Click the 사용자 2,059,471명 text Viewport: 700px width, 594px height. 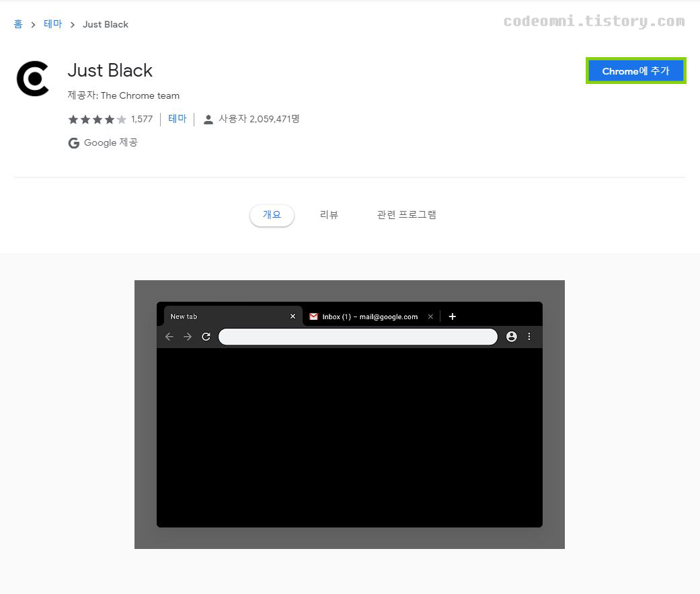259,119
